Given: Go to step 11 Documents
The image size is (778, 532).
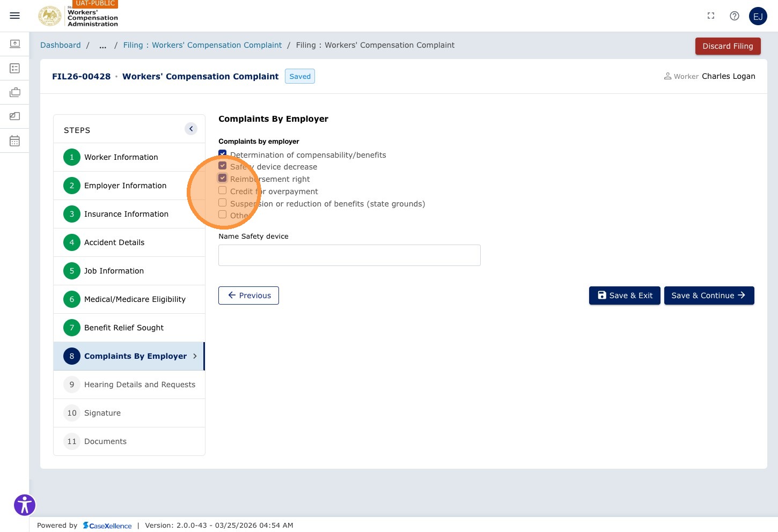Looking at the screenshot, I should pos(129,441).
